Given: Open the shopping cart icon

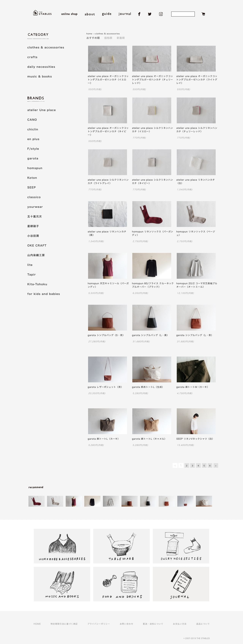Looking at the screenshot, I should [x=203, y=14].
